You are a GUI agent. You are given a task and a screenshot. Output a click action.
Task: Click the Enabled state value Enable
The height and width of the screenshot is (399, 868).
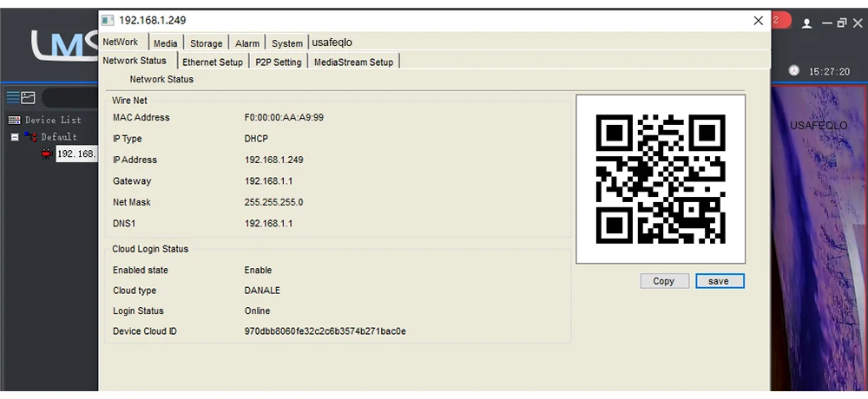click(x=258, y=270)
